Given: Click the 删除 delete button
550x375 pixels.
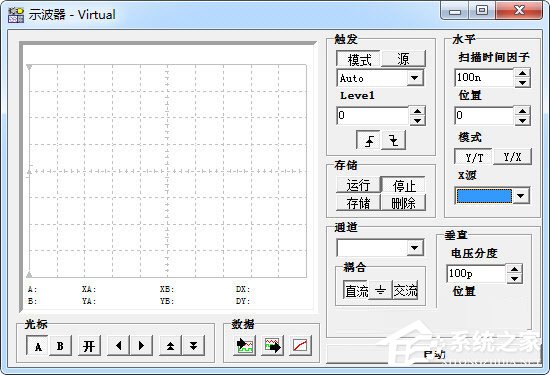Looking at the screenshot, I should click(x=403, y=202).
